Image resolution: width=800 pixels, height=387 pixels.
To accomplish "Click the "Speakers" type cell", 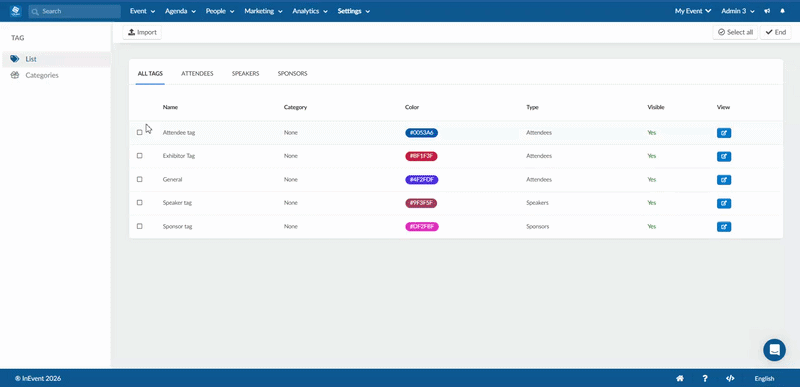I will point(537,203).
